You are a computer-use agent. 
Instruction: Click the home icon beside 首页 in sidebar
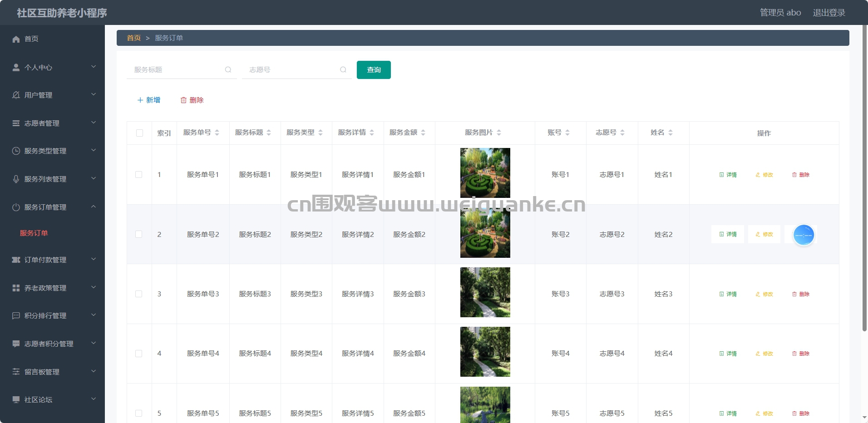[16, 39]
